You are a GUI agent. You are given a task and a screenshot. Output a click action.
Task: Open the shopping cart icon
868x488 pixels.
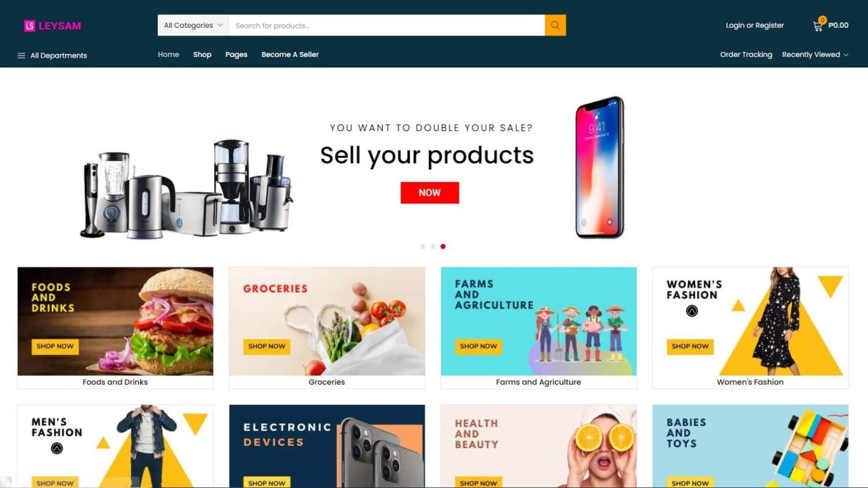818,26
